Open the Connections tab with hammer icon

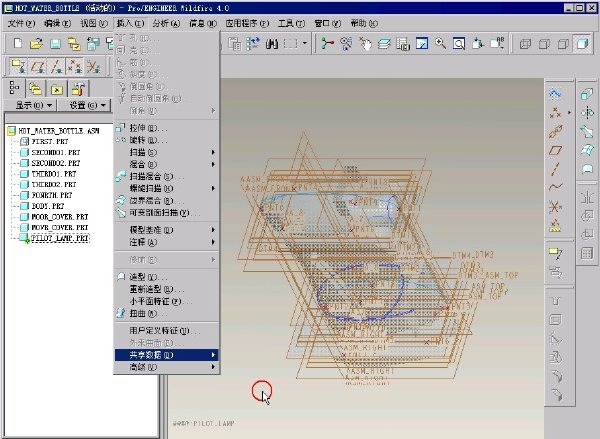pyautogui.click(x=78, y=88)
